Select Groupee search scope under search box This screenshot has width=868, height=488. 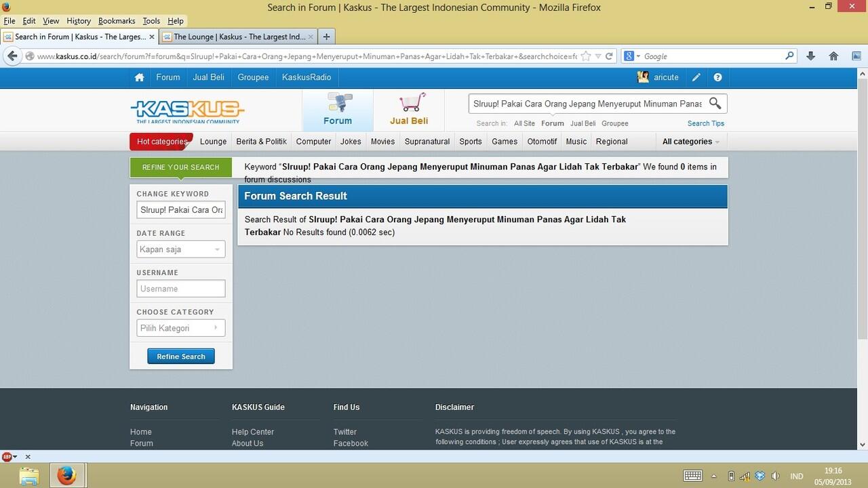615,123
